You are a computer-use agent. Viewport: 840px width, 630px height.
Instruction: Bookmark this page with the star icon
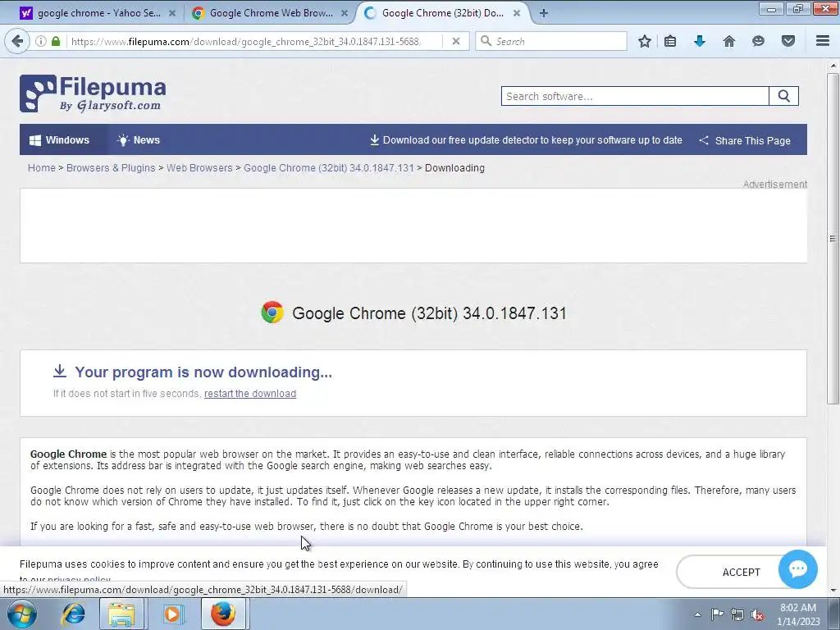click(x=645, y=41)
